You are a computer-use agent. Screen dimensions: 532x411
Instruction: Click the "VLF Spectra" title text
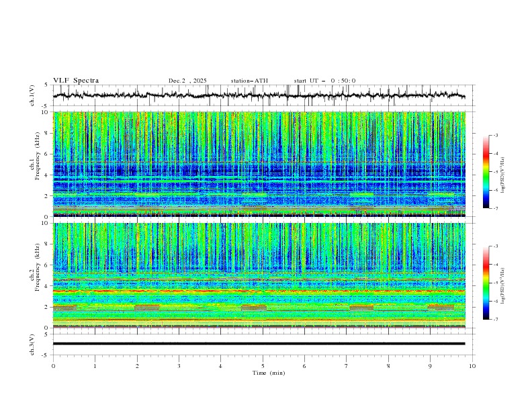pyautogui.click(x=76, y=81)
